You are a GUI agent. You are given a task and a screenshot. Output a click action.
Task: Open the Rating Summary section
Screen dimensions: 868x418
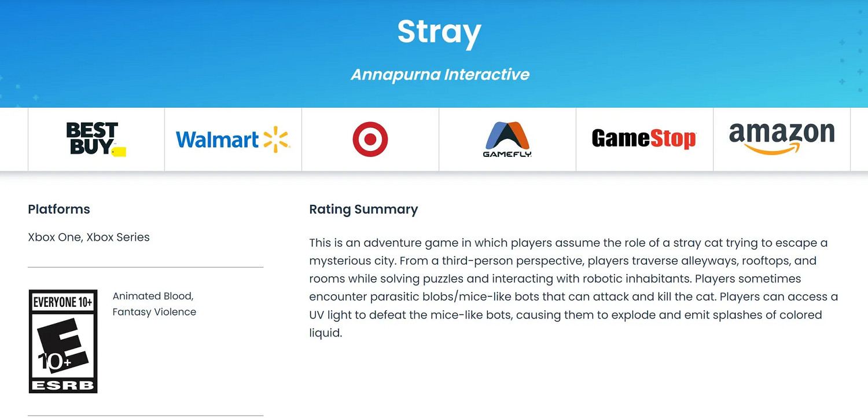[x=363, y=209]
